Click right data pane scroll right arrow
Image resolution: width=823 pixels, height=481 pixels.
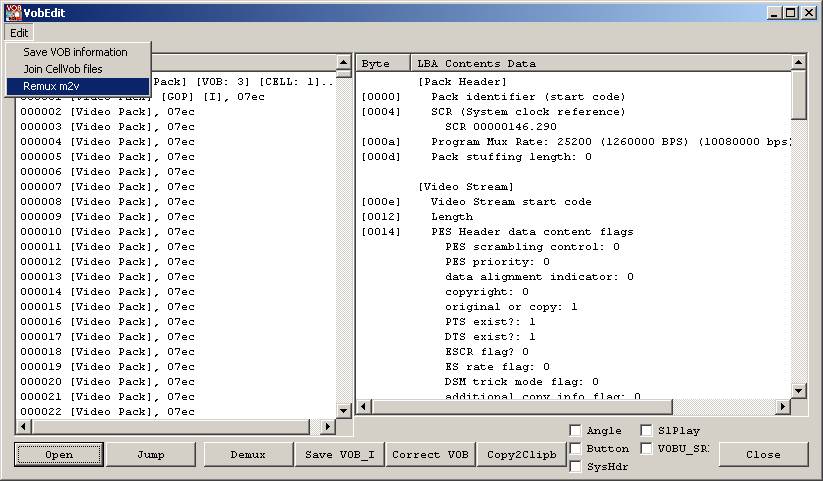783,406
